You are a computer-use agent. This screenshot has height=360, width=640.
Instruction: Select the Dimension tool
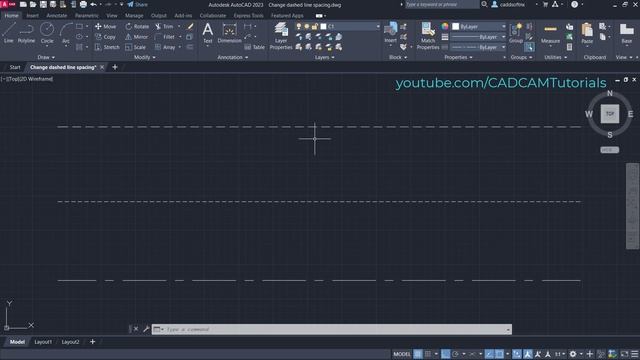(229, 33)
